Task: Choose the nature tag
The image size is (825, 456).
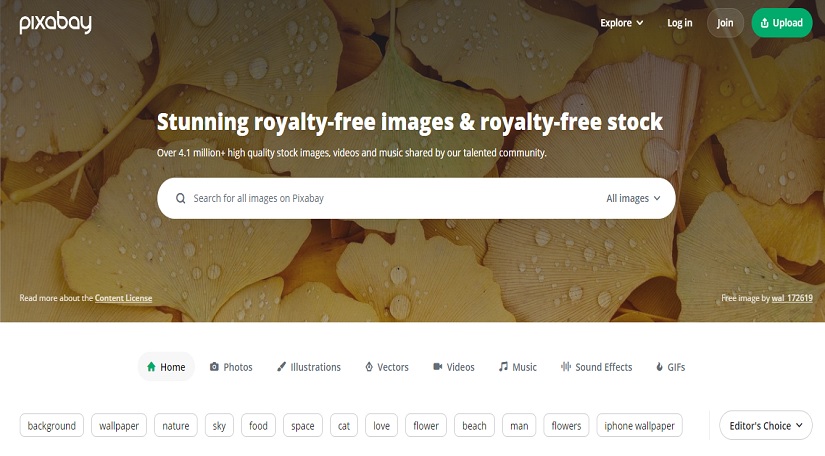Action: click(x=176, y=425)
